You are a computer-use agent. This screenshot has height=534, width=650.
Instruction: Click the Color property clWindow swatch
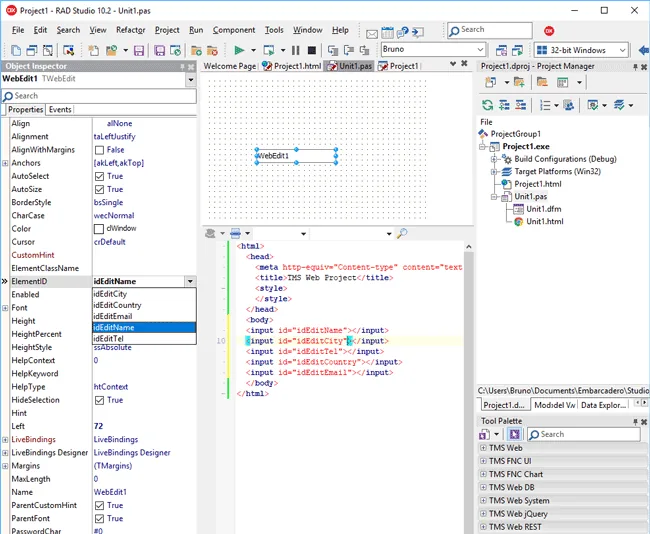point(99,229)
